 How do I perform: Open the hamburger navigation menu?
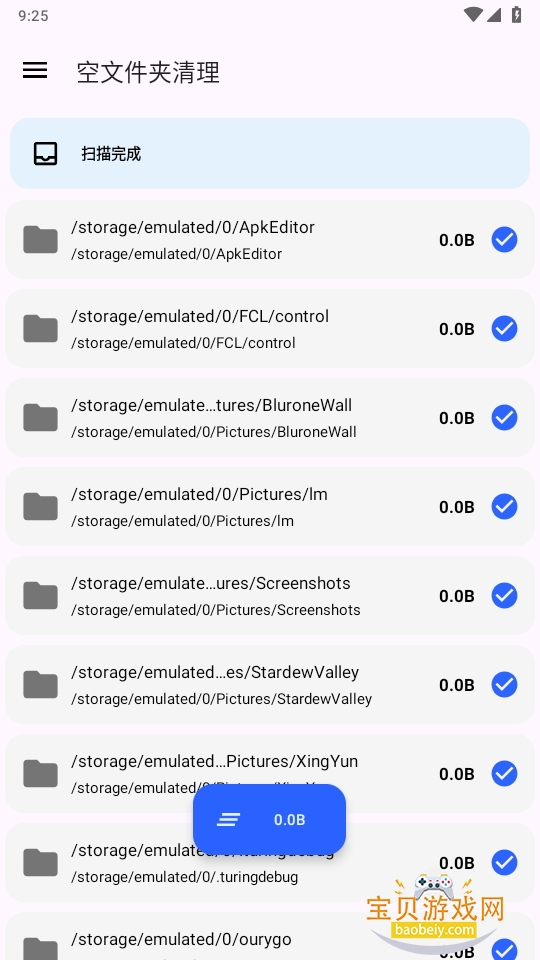point(35,70)
